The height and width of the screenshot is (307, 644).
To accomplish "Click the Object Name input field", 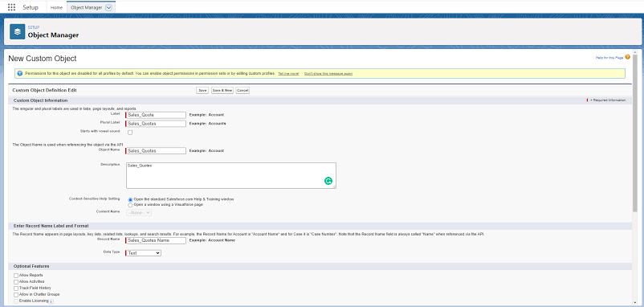I will click(x=156, y=151).
